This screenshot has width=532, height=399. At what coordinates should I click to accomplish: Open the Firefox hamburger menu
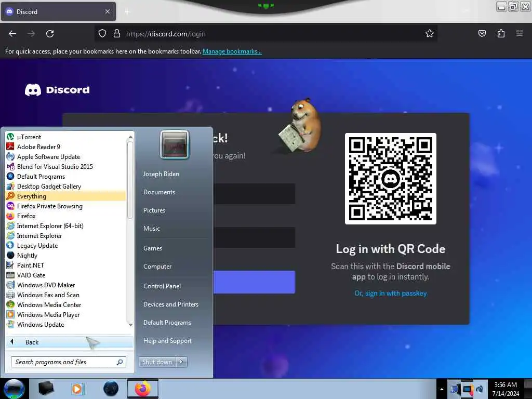(x=520, y=33)
